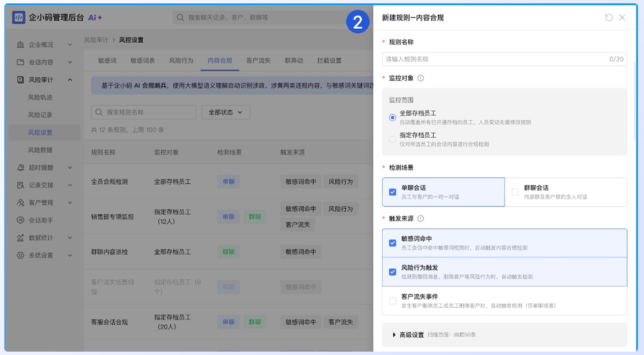
Task: Expand the 会话内容 menu chevron
Action: pyautogui.click(x=70, y=62)
